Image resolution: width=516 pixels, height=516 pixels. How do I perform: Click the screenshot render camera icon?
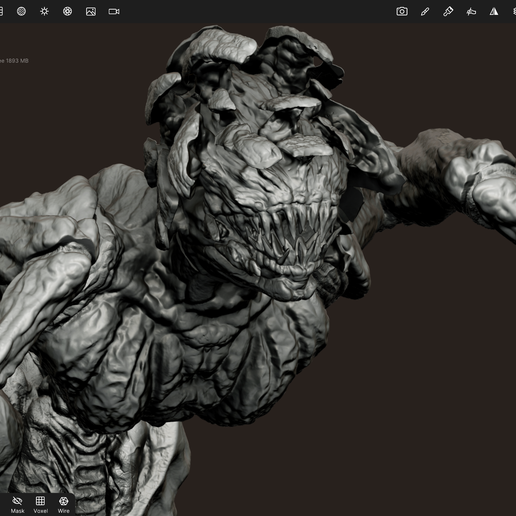tap(402, 11)
